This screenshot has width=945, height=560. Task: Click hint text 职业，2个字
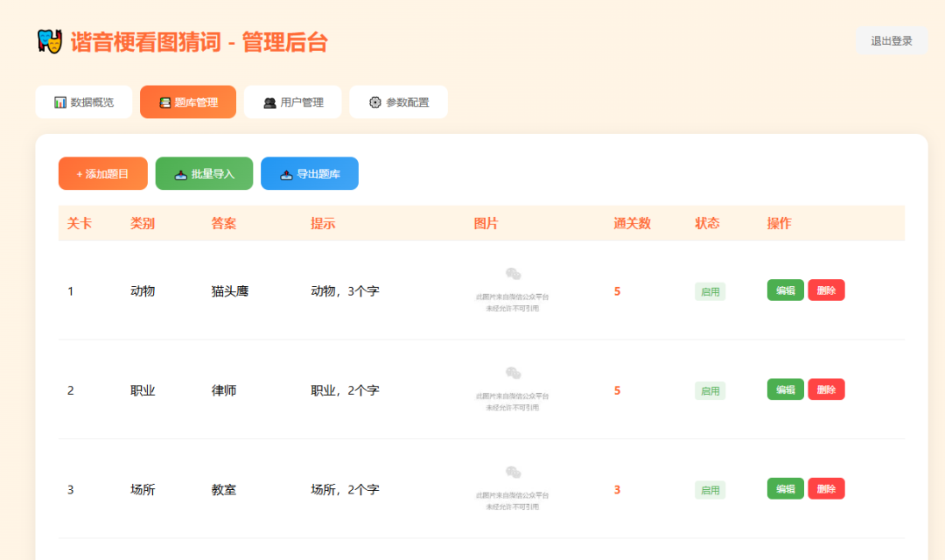point(345,390)
